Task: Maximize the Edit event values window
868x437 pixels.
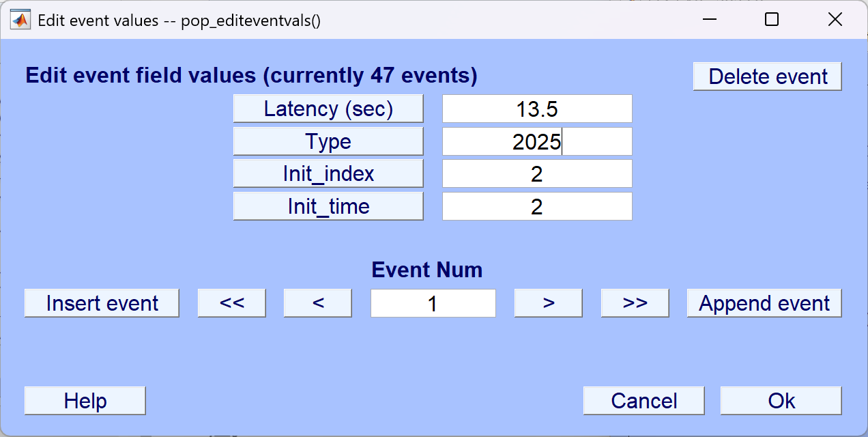Action: pos(772,20)
